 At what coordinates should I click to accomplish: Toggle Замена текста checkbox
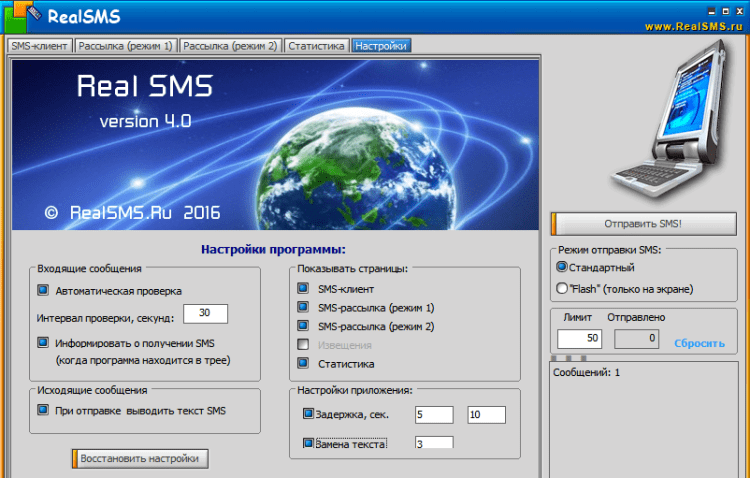(309, 443)
